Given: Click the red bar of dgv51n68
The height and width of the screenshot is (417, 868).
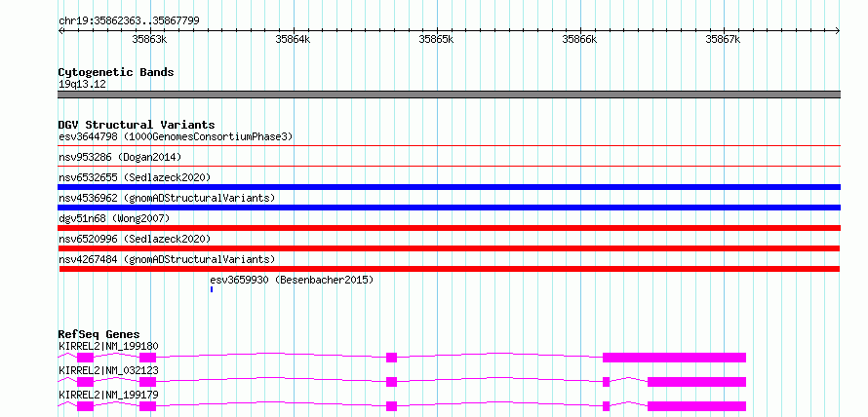Looking at the screenshot, I should (449, 228).
